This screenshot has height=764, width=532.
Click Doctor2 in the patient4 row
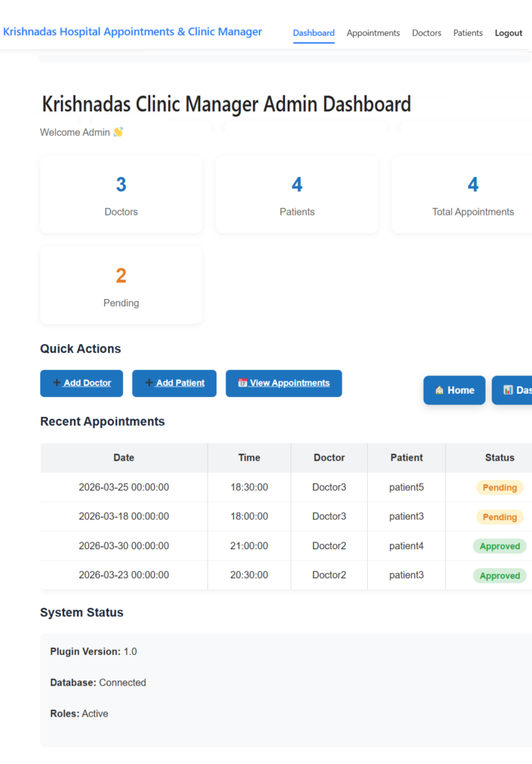(329, 545)
